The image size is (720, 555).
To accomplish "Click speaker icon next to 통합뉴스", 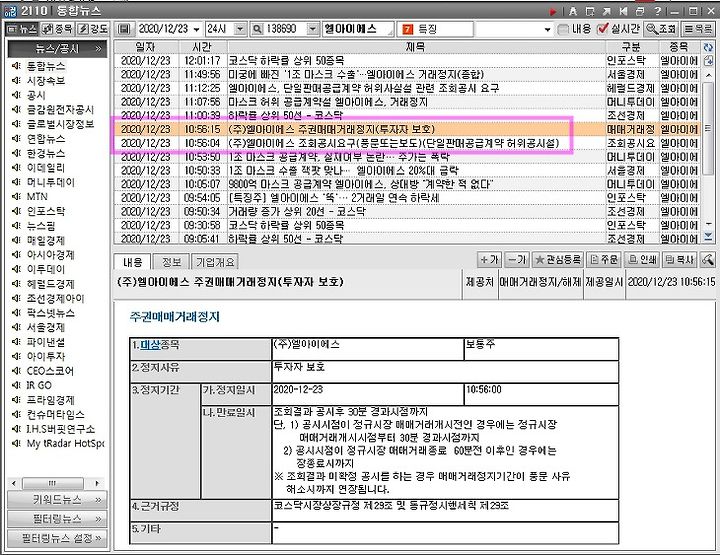I will [x=17, y=67].
